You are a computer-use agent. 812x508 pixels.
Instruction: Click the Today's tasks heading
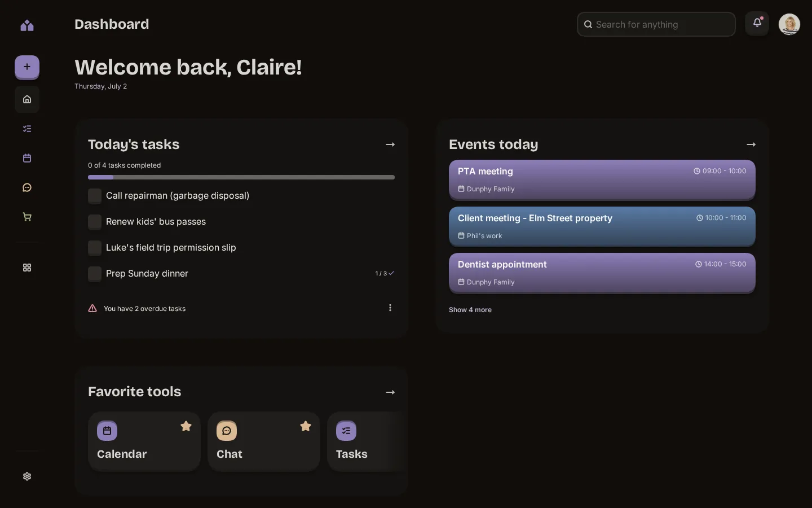pos(134,144)
